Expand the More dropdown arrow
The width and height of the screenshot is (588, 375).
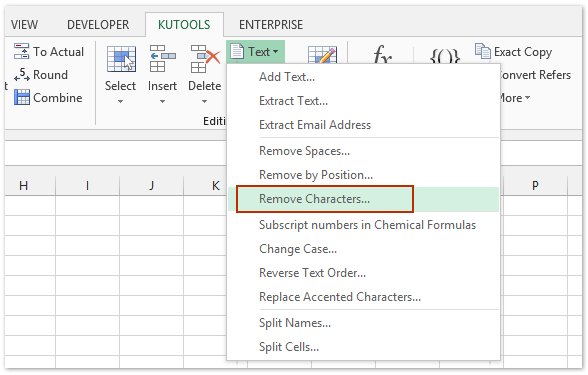527,98
